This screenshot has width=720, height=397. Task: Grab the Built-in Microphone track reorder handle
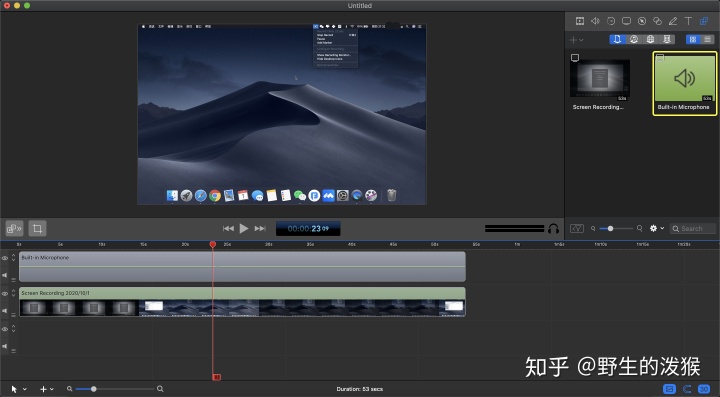13,280
